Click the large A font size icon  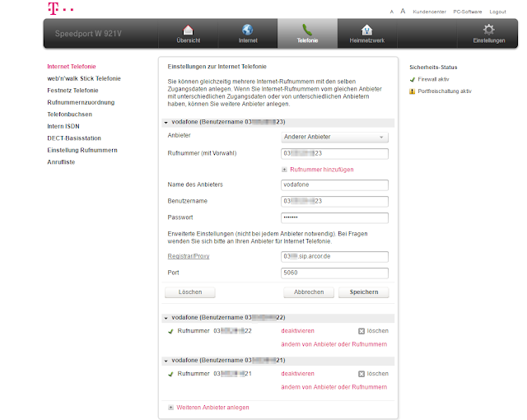click(x=403, y=11)
